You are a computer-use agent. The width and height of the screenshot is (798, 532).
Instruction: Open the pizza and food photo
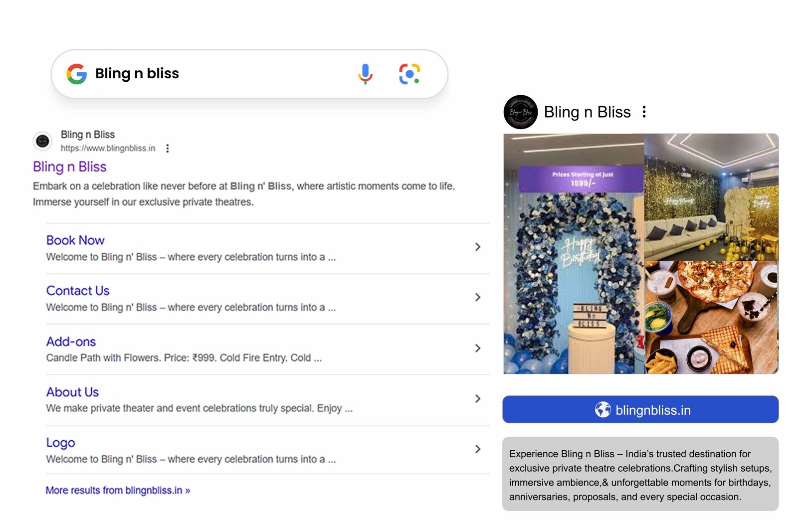[x=712, y=317]
